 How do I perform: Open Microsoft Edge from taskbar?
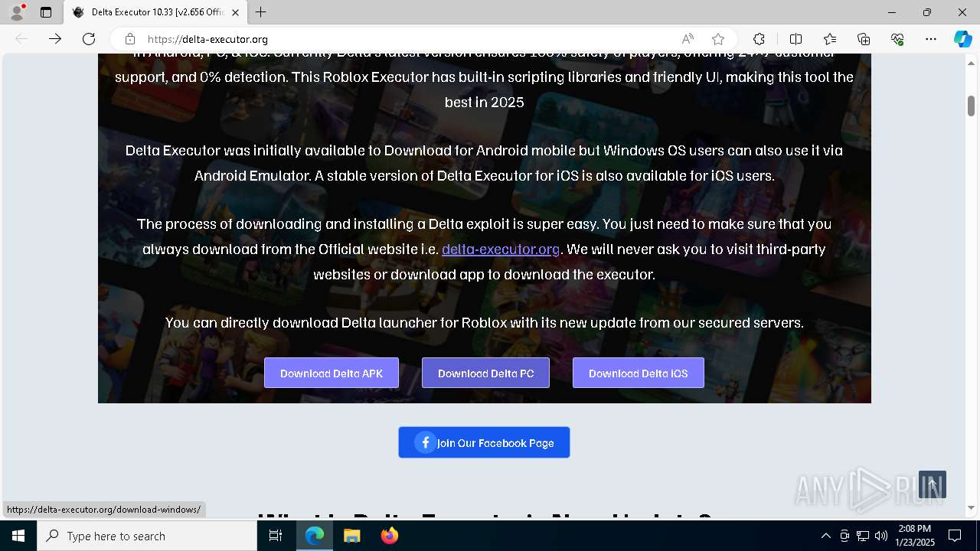coord(315,536)
